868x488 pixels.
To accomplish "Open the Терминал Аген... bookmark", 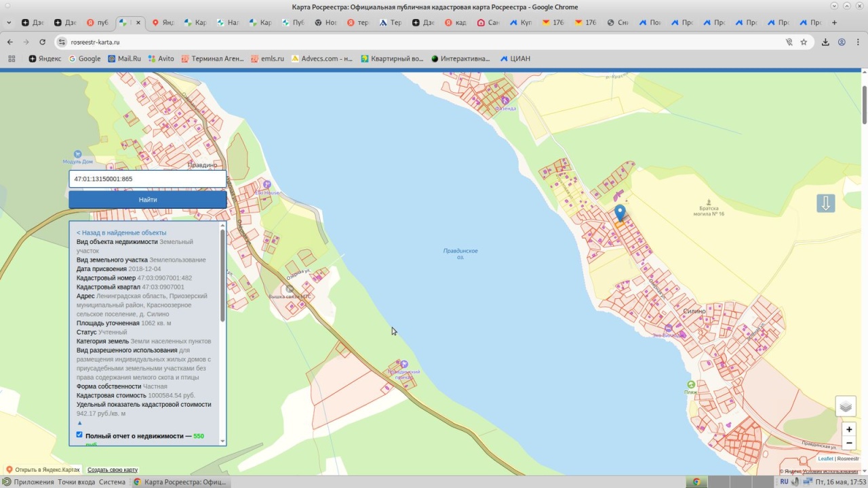I will (213, 58).
